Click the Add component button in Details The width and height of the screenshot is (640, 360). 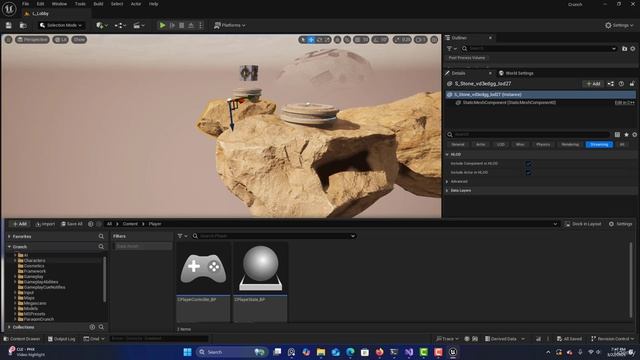tap(593, 84)
